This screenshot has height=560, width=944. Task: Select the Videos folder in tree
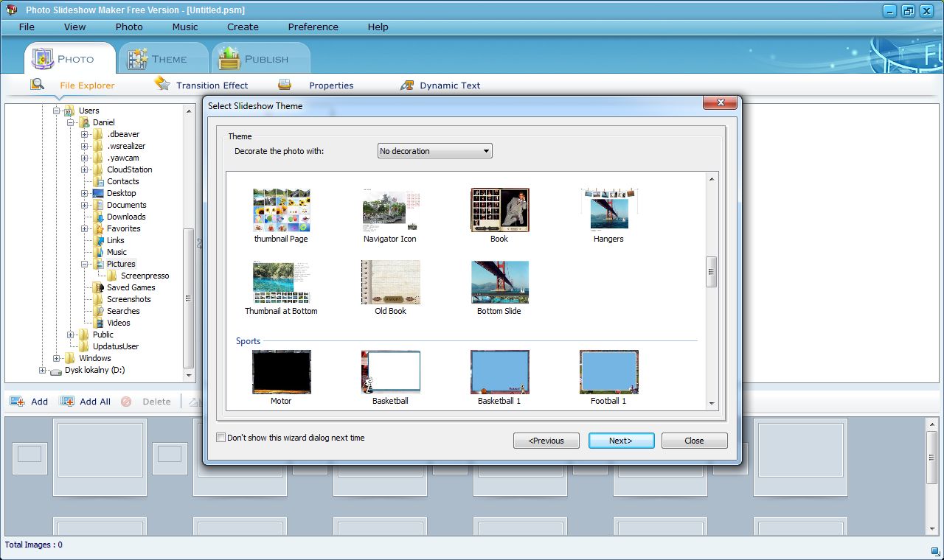(x=118, y=323)
